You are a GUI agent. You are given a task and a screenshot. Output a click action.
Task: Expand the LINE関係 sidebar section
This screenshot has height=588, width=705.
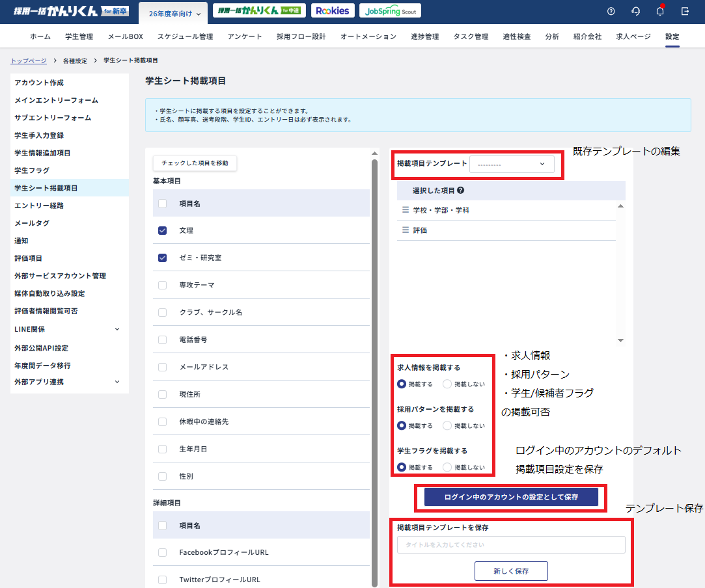[x=117, y=329]
